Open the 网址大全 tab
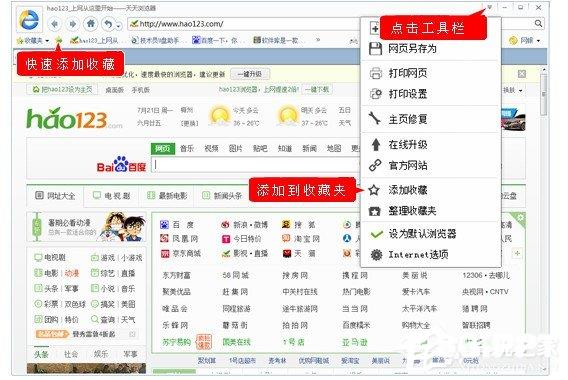This screenshot has width=568, height=380. click(x=55, y=196)
